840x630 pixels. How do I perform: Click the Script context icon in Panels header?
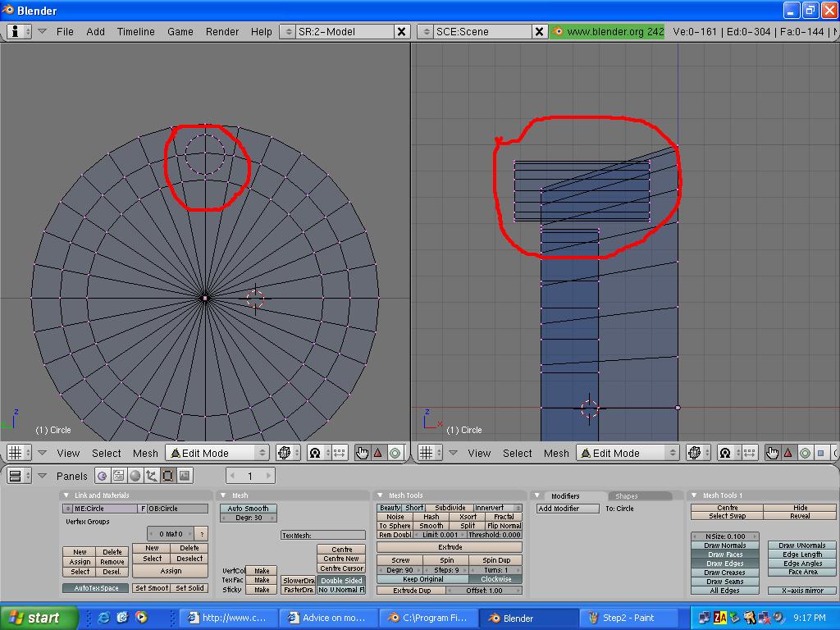coord(118,476)
